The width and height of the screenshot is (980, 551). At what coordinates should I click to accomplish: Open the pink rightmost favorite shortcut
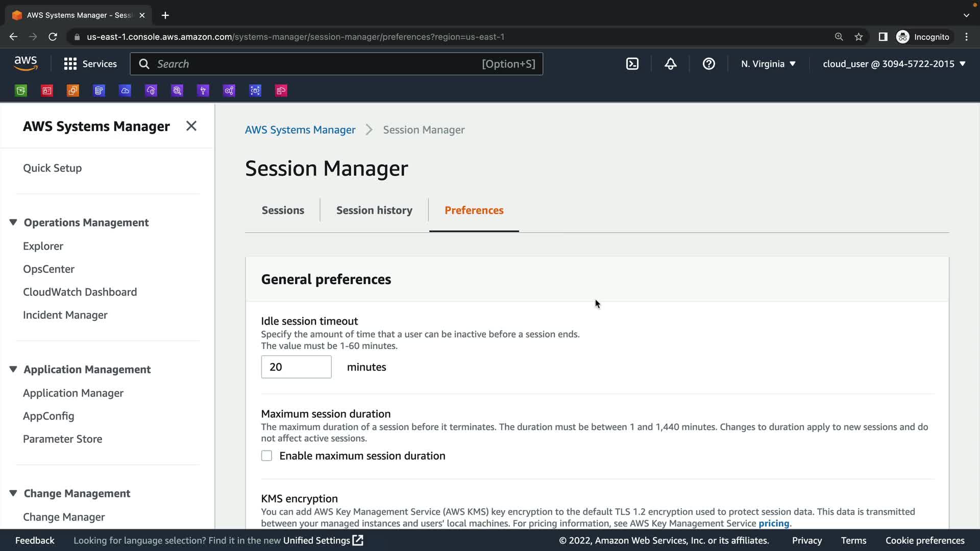point(281,91)
